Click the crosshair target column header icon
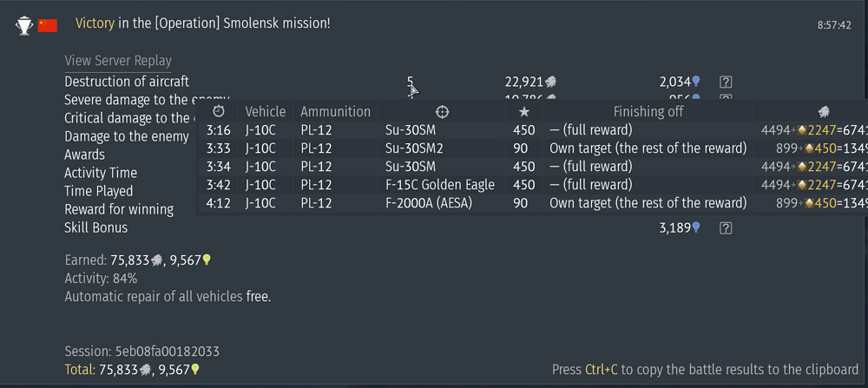This screenshot has height=388, width=868. tap(442, 111)
